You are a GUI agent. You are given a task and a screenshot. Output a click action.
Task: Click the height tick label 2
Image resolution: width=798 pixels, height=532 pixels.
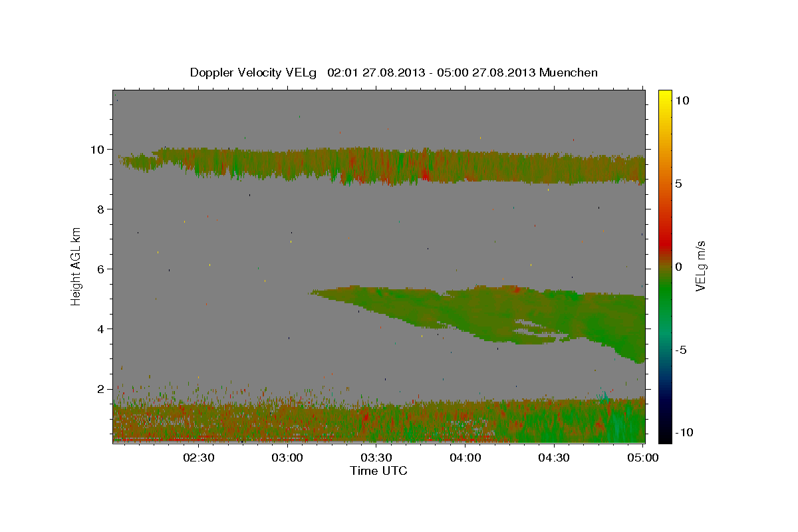point(102,389)
